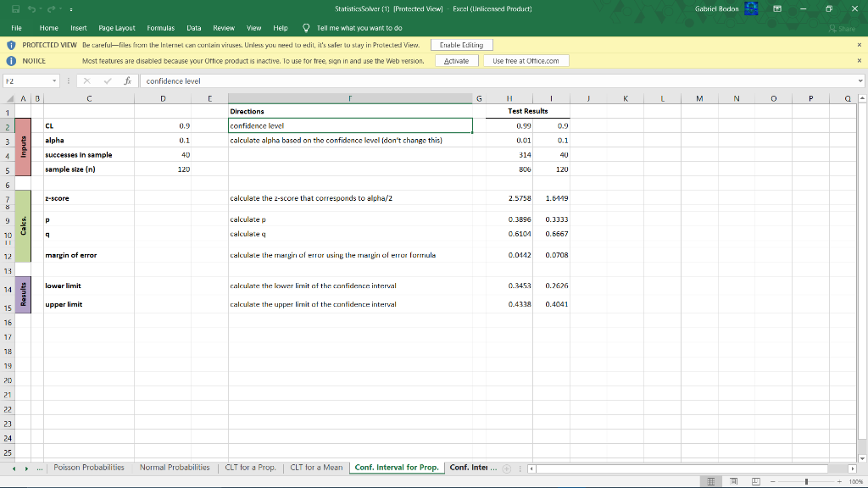The height and width of the screenshot is (488, 868).
Task: Click next sheet navigation arrow
Action: tap(26, 469)
